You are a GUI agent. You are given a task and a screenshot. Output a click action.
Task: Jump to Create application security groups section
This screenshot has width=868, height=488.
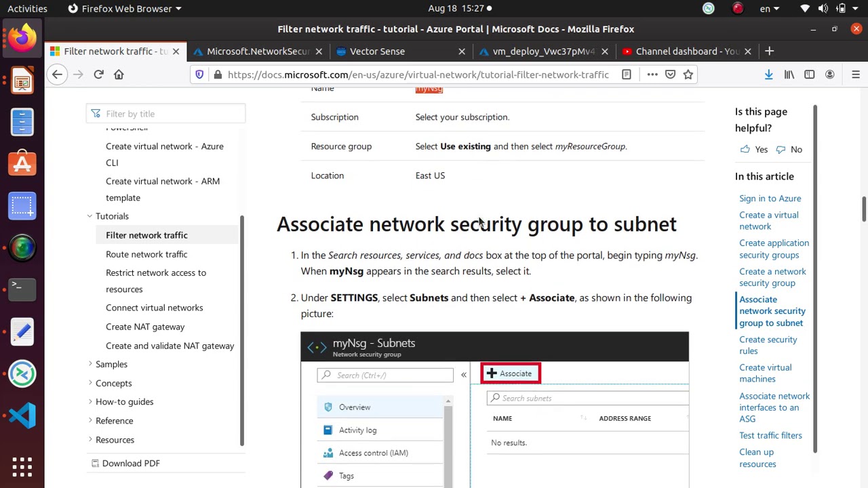[774, 249]
